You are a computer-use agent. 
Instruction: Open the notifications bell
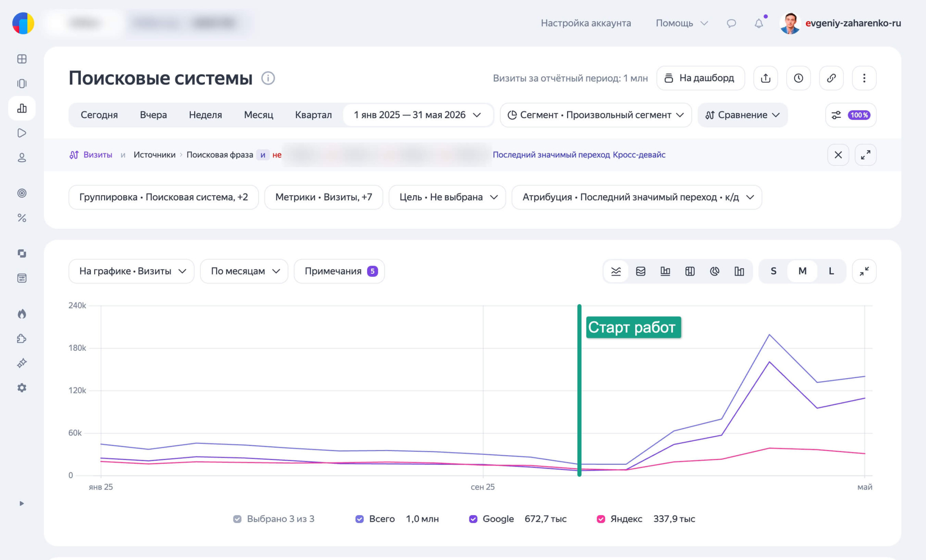click(x=759, y=23)
